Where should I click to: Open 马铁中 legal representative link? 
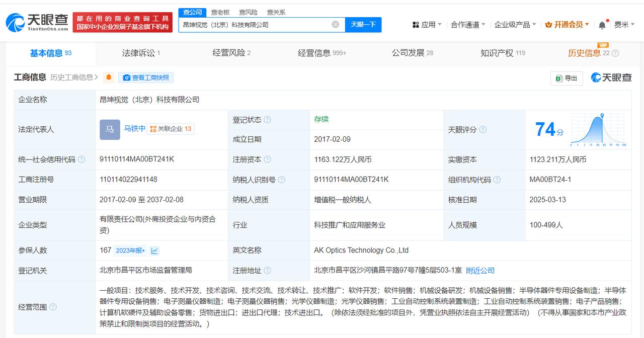[x=135, y=129]
